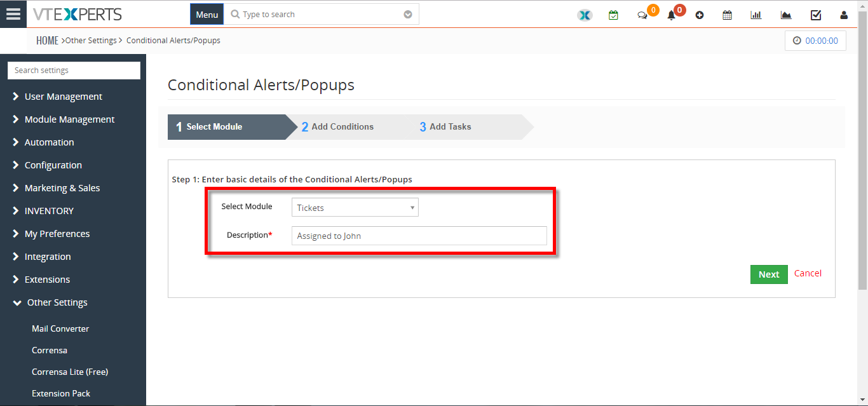
Task: Open the area chart dashboard icon
Action: [x=786, y=15]
